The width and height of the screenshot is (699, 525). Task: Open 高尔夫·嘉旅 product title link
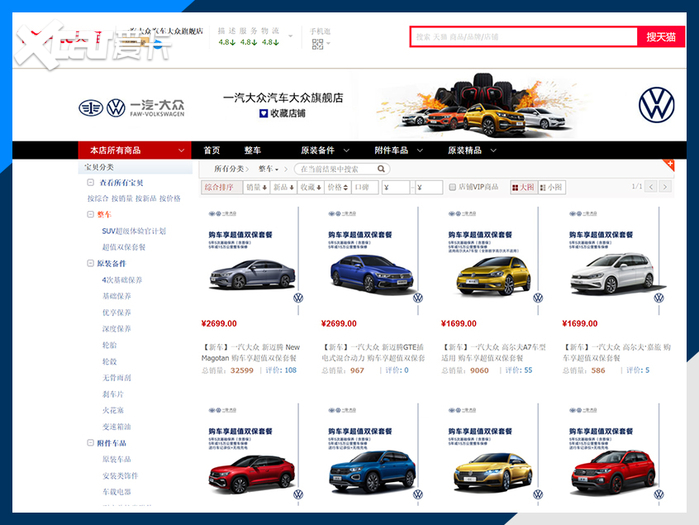click(x=617, y=353)
